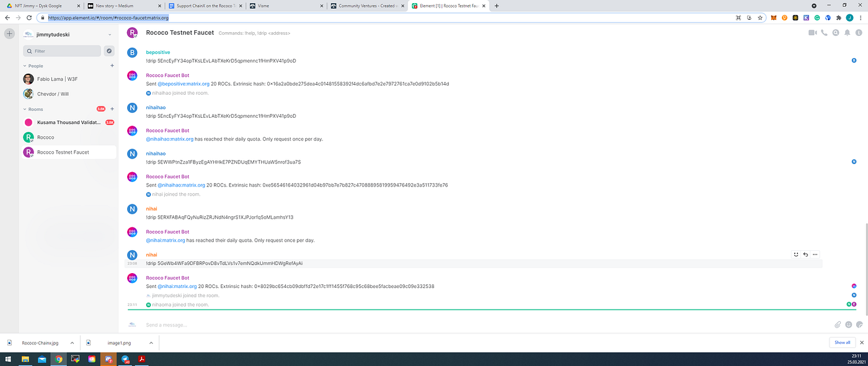Open the Keplr K extension icon
Viewport: 868px width, 366px height.
(x=806, y=18)
